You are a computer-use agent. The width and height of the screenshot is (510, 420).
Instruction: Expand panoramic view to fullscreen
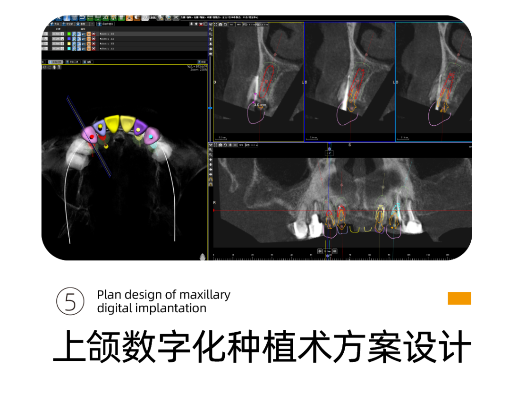coord(216,145)
